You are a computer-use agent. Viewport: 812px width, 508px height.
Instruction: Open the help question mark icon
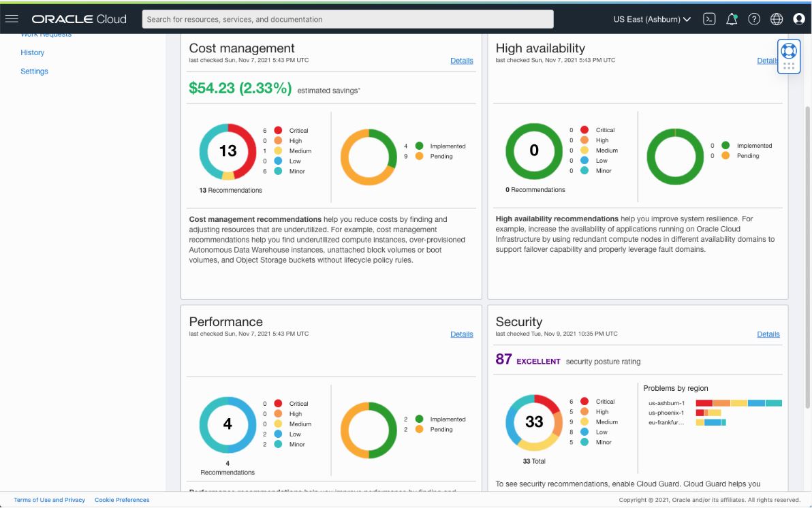click(x=754, y=19)
